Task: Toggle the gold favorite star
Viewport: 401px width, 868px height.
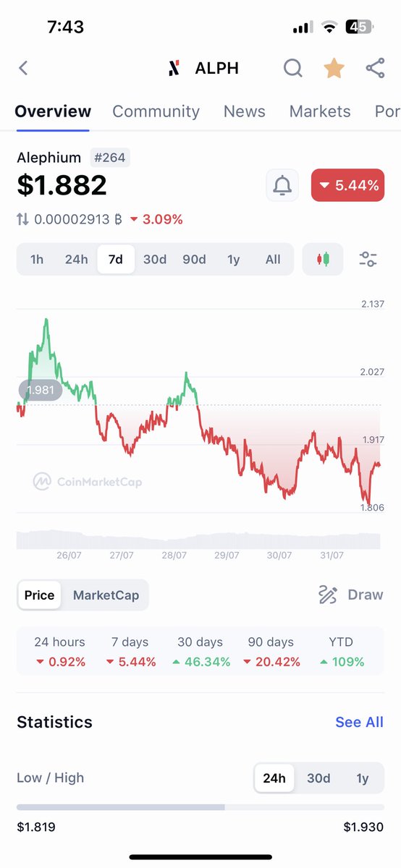Action: pos(334,68)
